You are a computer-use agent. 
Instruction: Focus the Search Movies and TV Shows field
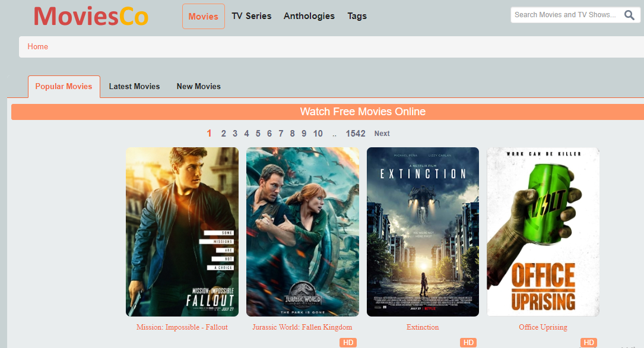pyautogui.click(x=564, y=15)
